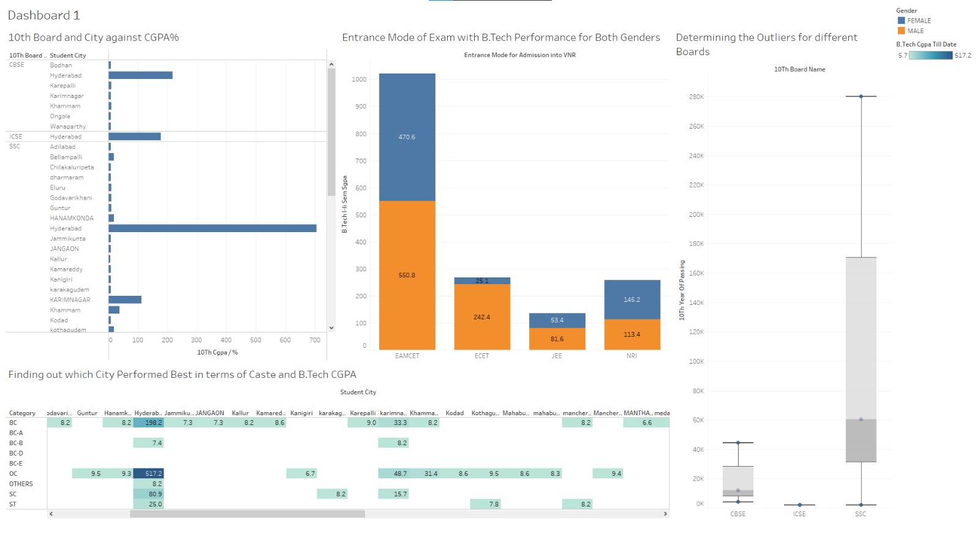The width and height of the screenshot is (980, 534).
Task: Click the left arrow of the caste table scrollbar
Action: 51,514
